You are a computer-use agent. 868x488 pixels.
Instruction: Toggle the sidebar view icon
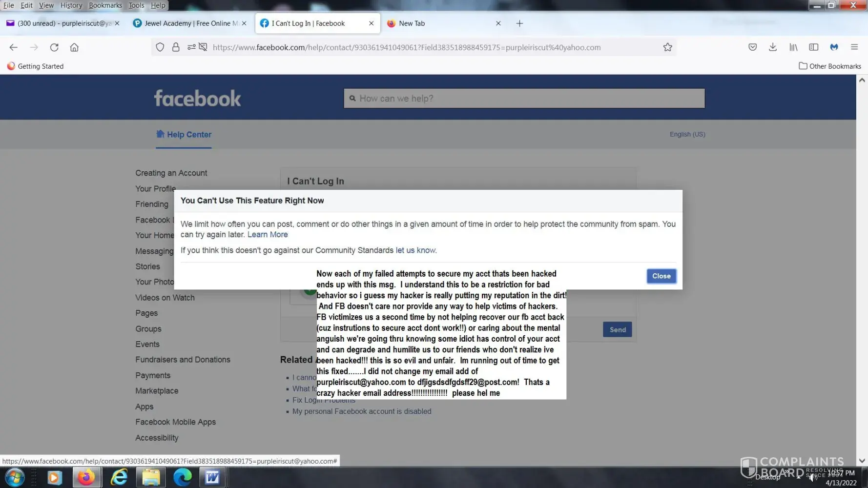click(x=813, y=47)
